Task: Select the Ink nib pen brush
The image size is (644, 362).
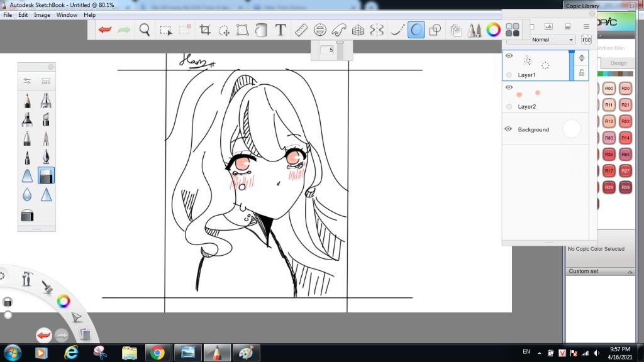Action: pos(46,157)
